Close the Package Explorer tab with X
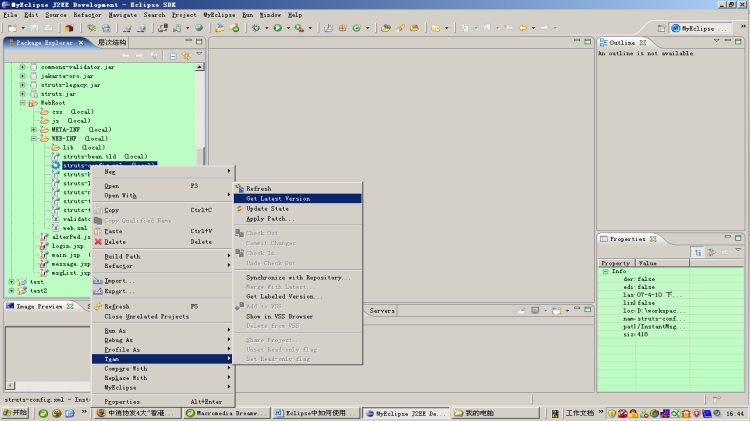Image resolution: width=750 pixels, height=421 pixels. click(81, 43)
